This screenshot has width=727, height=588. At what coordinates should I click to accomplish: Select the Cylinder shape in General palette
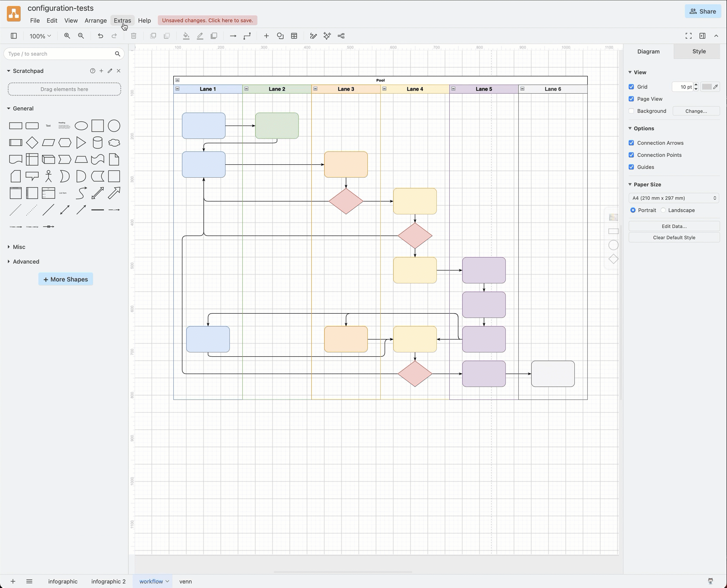pos(97,142)
